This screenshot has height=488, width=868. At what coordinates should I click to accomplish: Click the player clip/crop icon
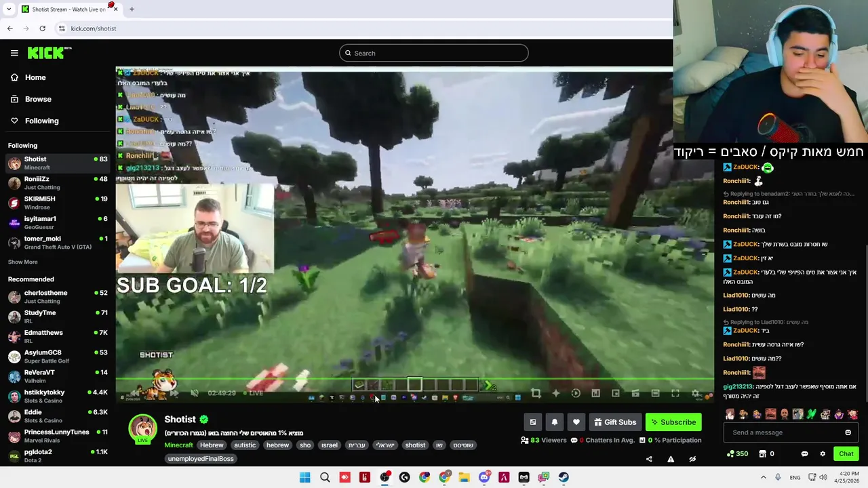tap(536, 393)
